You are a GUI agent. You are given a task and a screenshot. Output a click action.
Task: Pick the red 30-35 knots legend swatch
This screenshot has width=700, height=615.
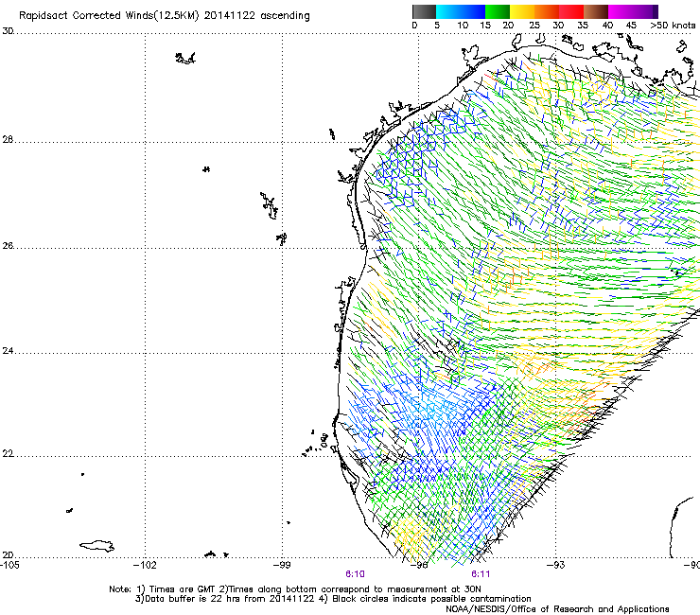click(x=571, y=11)
